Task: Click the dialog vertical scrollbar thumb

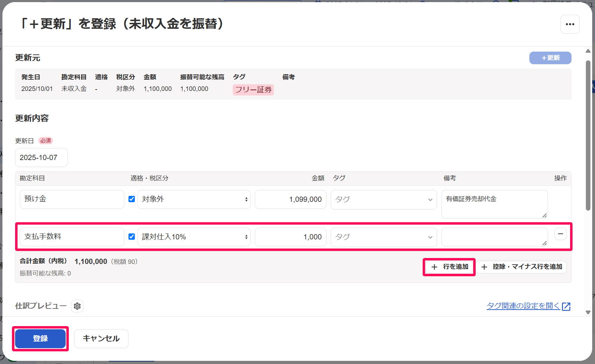Action: click(x=588, y=135)
